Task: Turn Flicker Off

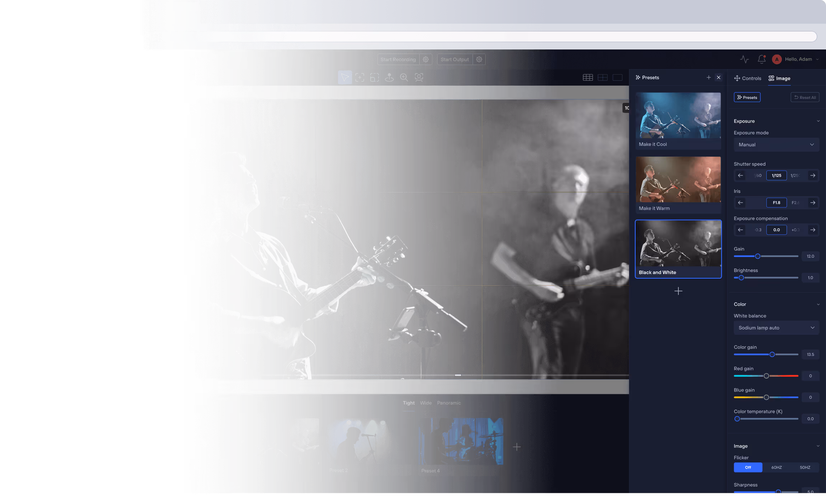Action: [748, 467]
